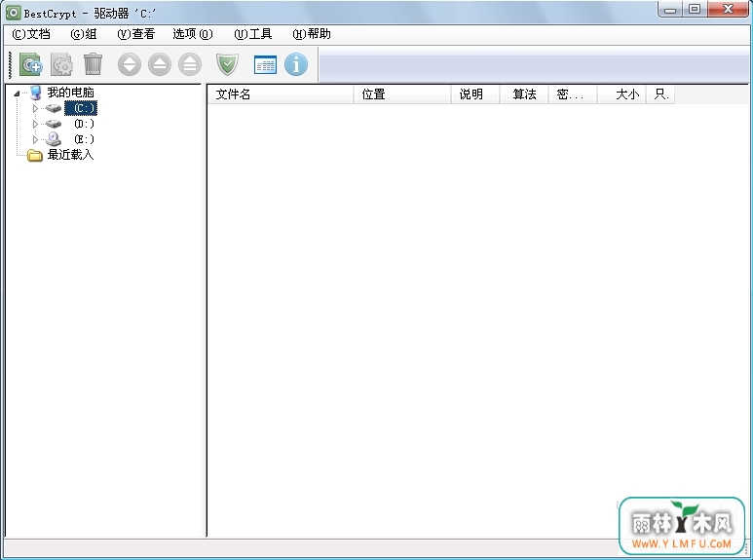Image resolution: width=753 pixels, height=560 pixels.
Task: Sort by 位置 column header
Action: pyautogui.click(x=402, y=94)
